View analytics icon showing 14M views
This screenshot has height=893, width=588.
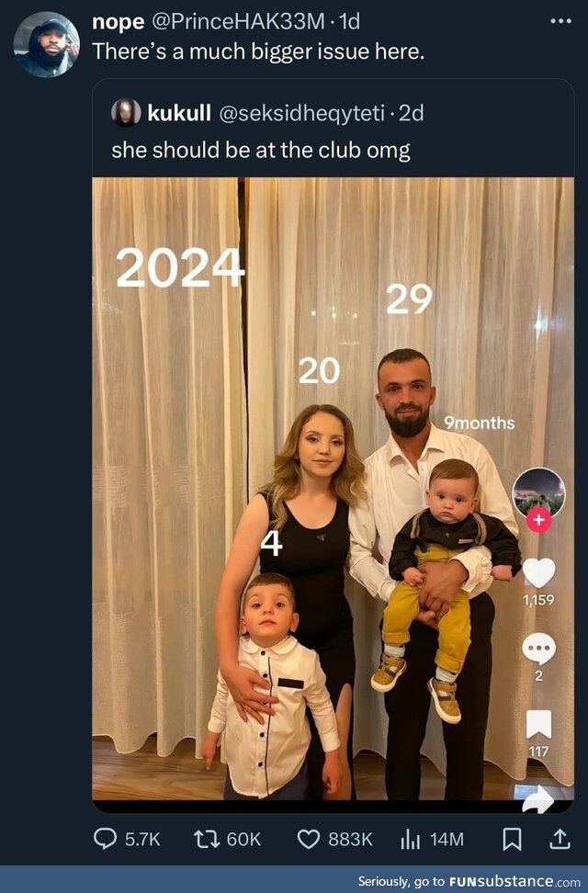point(411,839)
